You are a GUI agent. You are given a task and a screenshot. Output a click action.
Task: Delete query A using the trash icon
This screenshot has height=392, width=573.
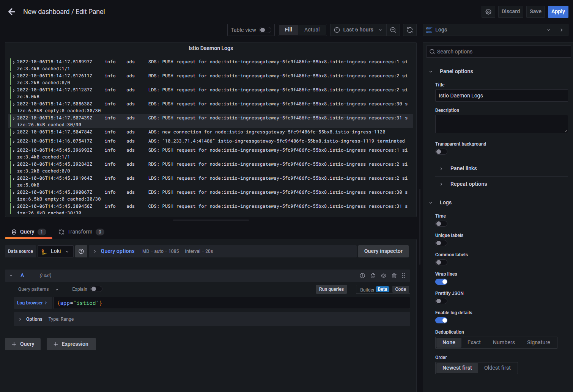coord(394,276)
